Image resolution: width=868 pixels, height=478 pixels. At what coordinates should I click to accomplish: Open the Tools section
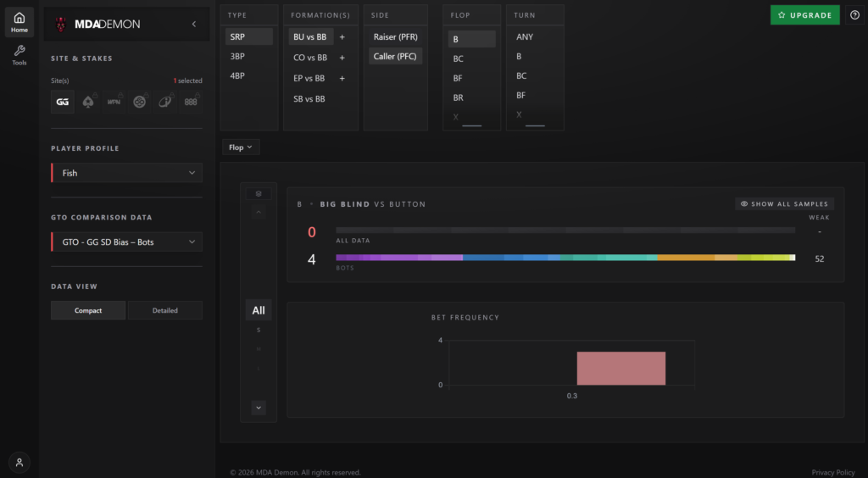19,55
